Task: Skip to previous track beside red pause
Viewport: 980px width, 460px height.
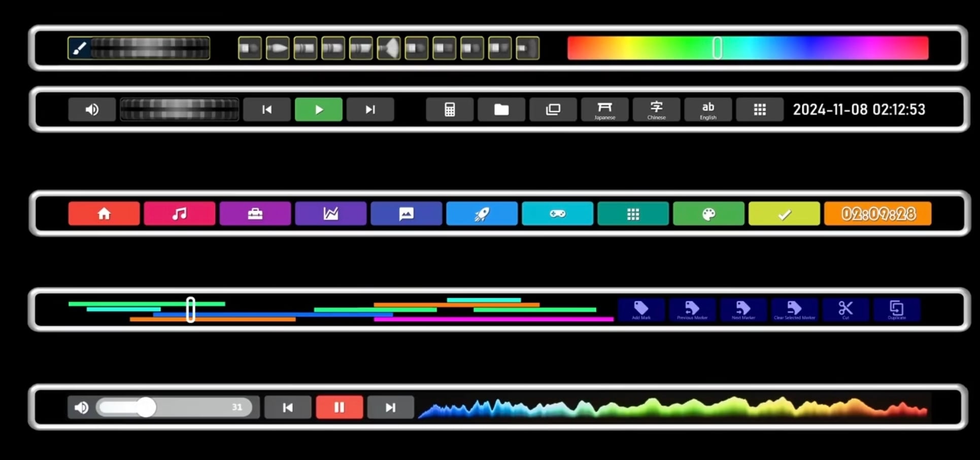Action: point(288,407)
